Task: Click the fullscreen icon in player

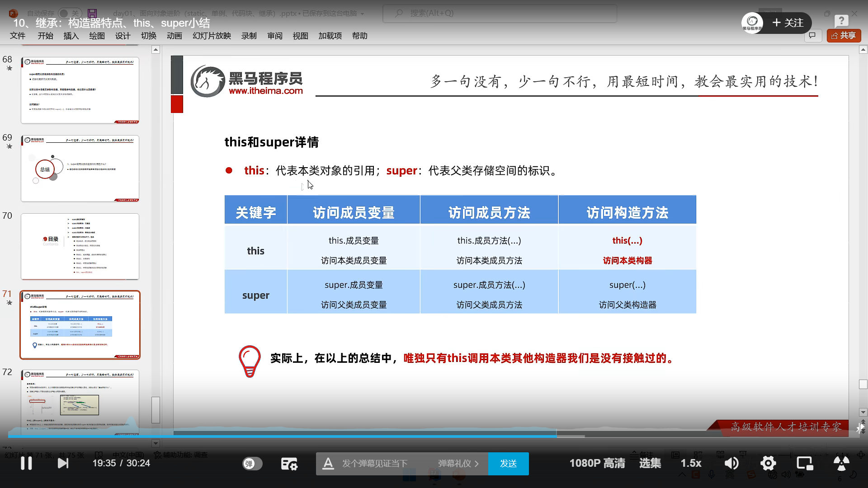Action: click(x=841, y=463)
